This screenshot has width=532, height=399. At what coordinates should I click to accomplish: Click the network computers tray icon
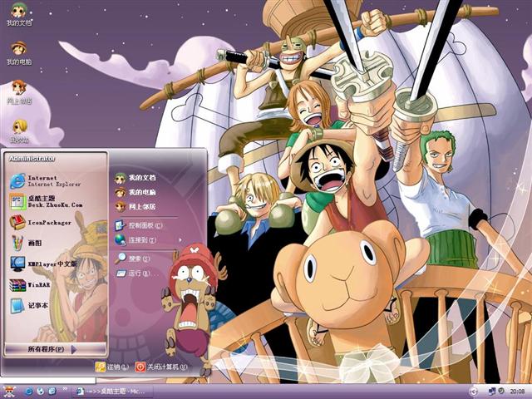(x=491, y=392)
